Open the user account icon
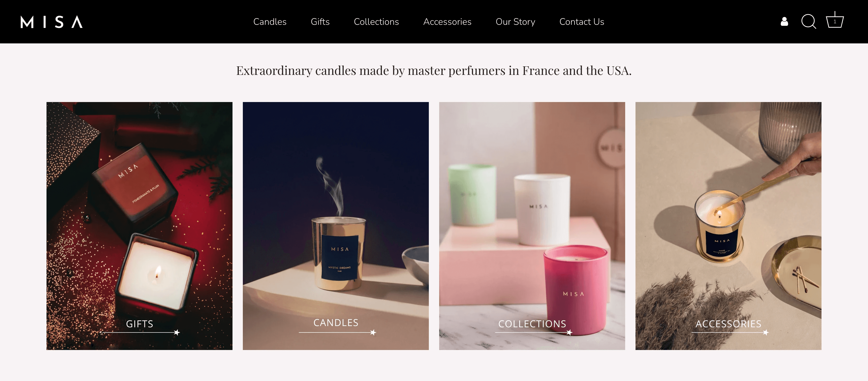The image size is (868, 381). [784, 21]
